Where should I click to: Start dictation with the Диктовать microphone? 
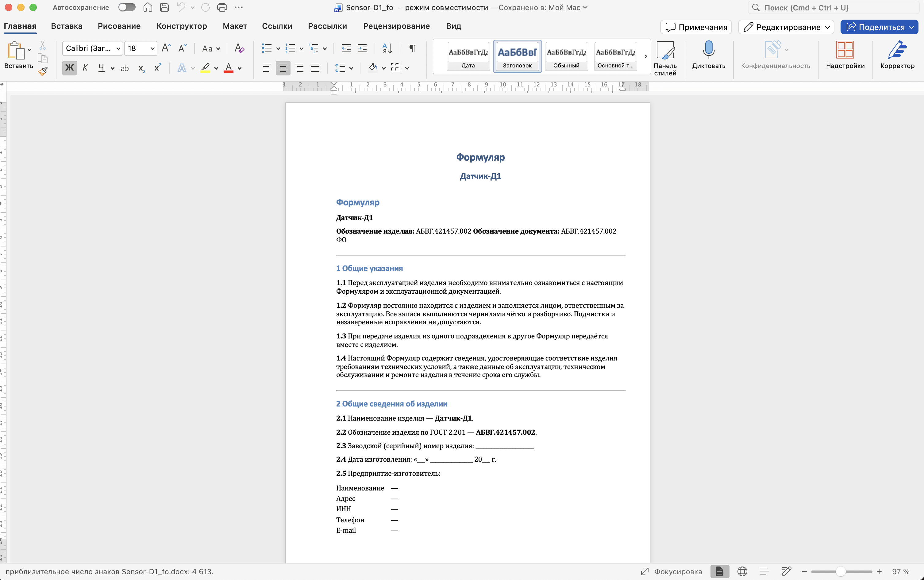(708, 55)
